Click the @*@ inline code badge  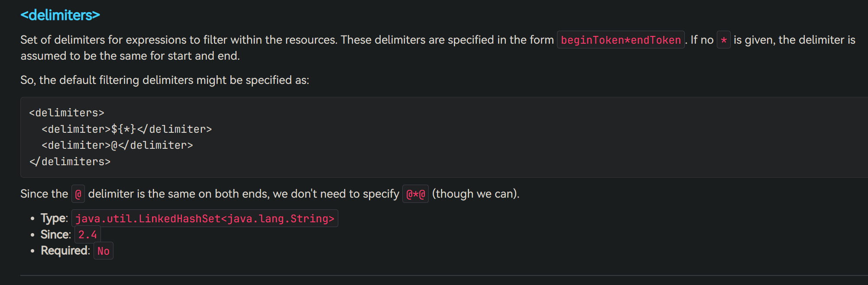pyautogui.click(x=415, y=194)
